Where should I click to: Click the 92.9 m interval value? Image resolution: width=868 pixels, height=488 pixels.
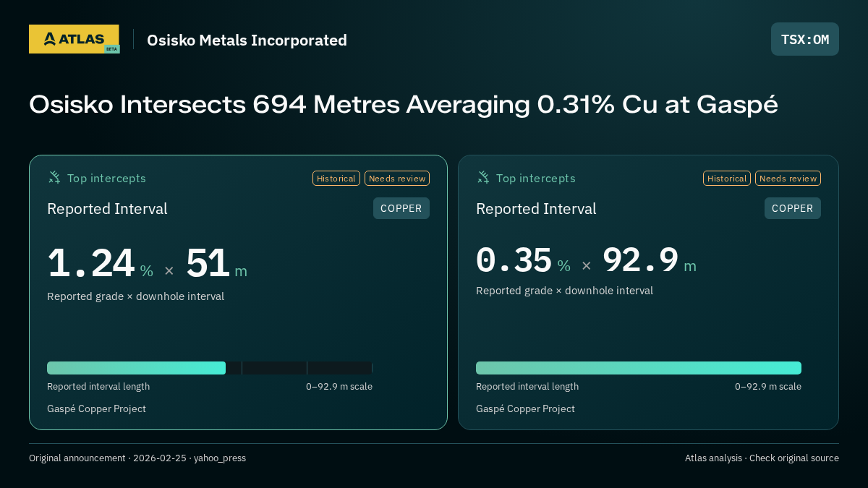click(649, 260)
